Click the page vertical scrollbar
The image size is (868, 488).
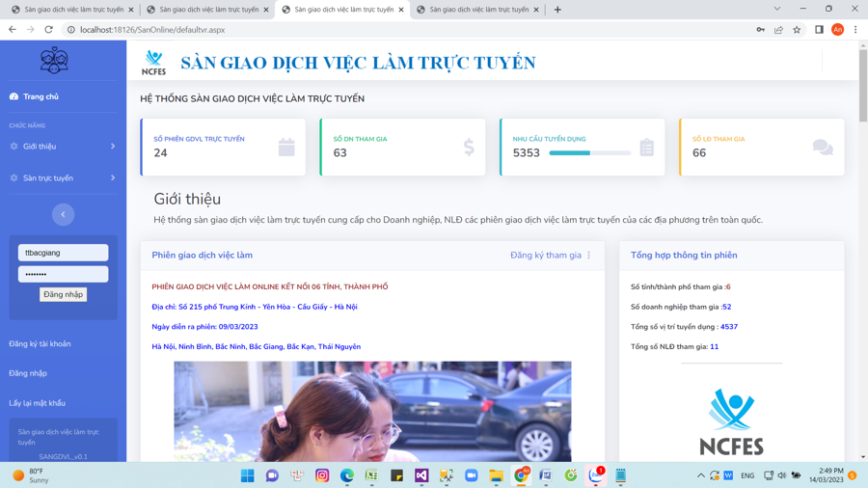[x=863, y=86]
